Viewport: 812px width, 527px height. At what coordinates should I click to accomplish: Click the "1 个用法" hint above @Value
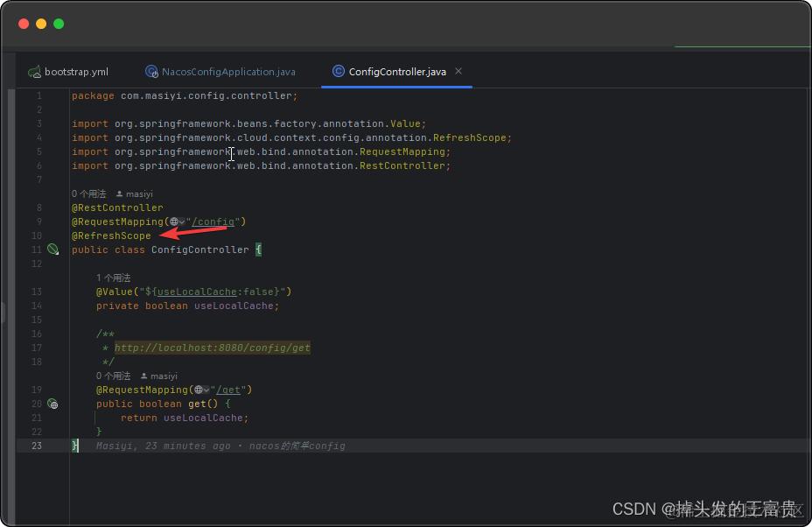114,278
